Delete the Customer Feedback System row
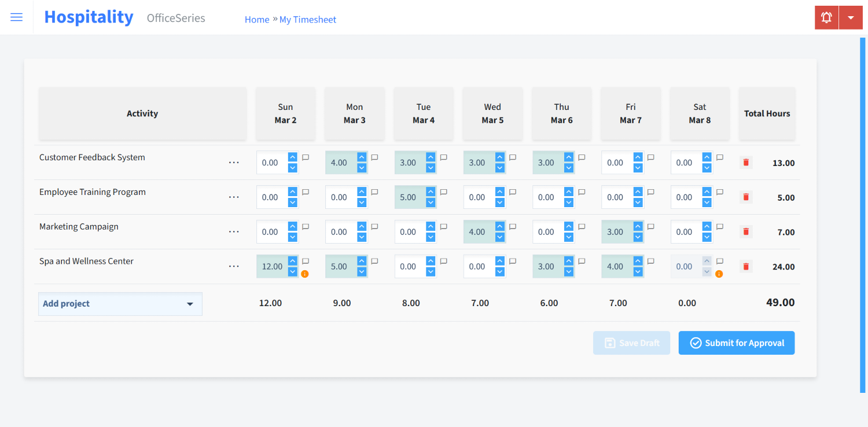The image size is (868, 427). (x=745, y=162)
